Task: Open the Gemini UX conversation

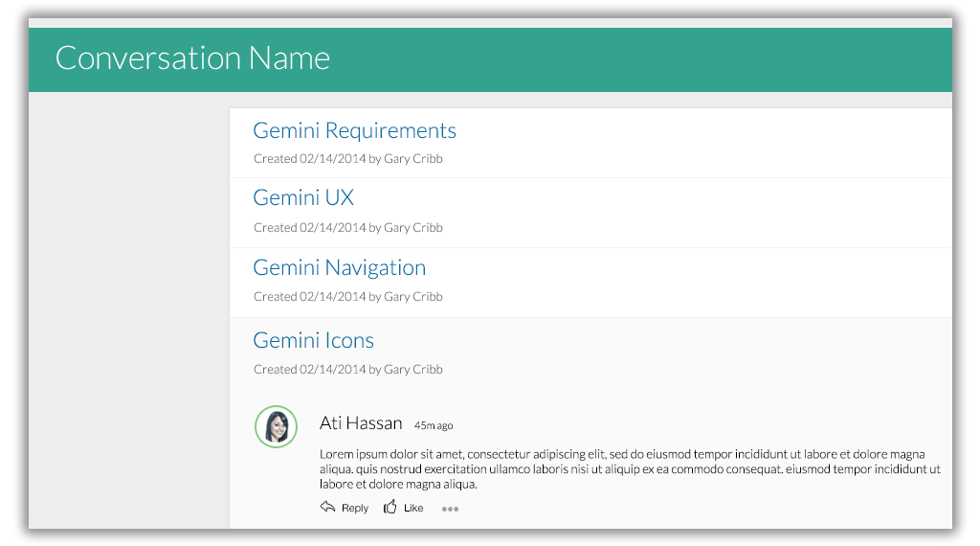Action: (x=303, y=197)
